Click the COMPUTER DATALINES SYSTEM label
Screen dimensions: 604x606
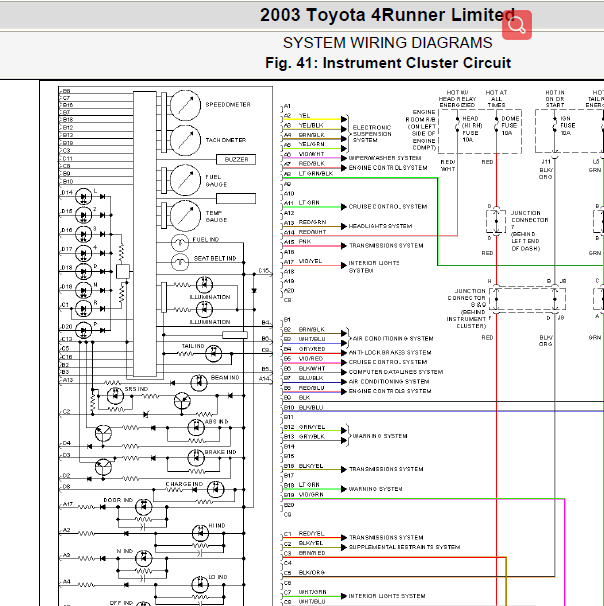(x=396, y=372)
